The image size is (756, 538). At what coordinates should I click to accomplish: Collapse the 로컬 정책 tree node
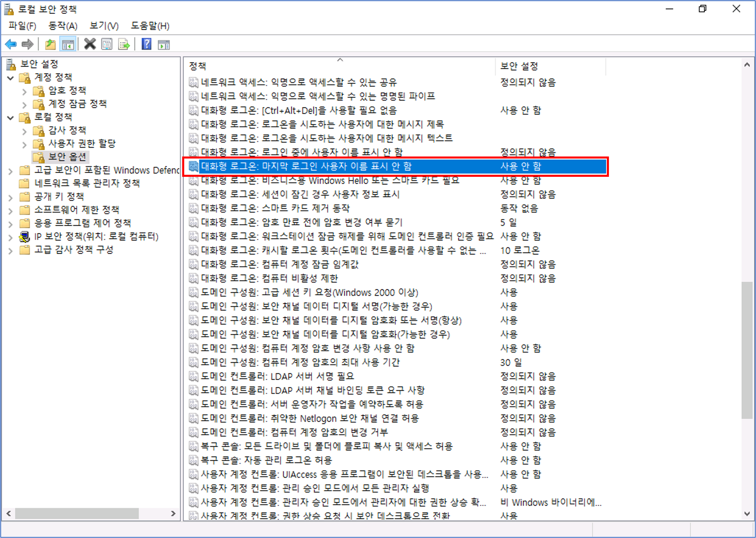tap(11, 118)
